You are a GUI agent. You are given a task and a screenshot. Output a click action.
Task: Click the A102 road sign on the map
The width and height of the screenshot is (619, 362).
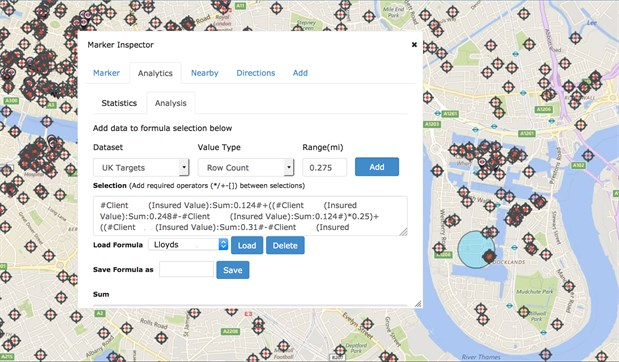(x=578, y=165)
